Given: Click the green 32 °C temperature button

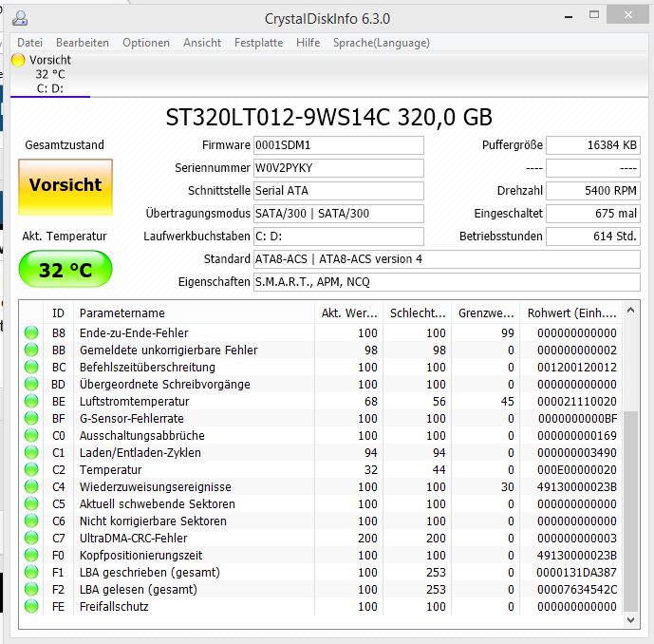Looking at the screenshot, I should (65, 269).
